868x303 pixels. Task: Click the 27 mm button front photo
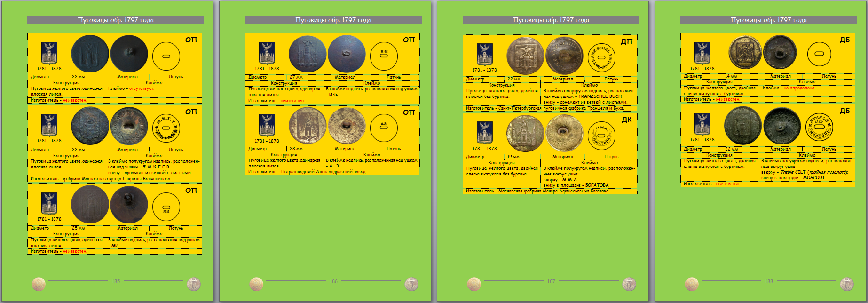click(x=308, y=54)
